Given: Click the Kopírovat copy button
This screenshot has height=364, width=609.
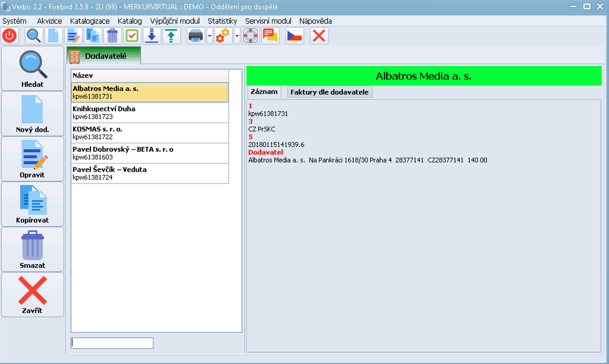Looking at the screenshot, I should pyautogui.click(x=32, y=204).
